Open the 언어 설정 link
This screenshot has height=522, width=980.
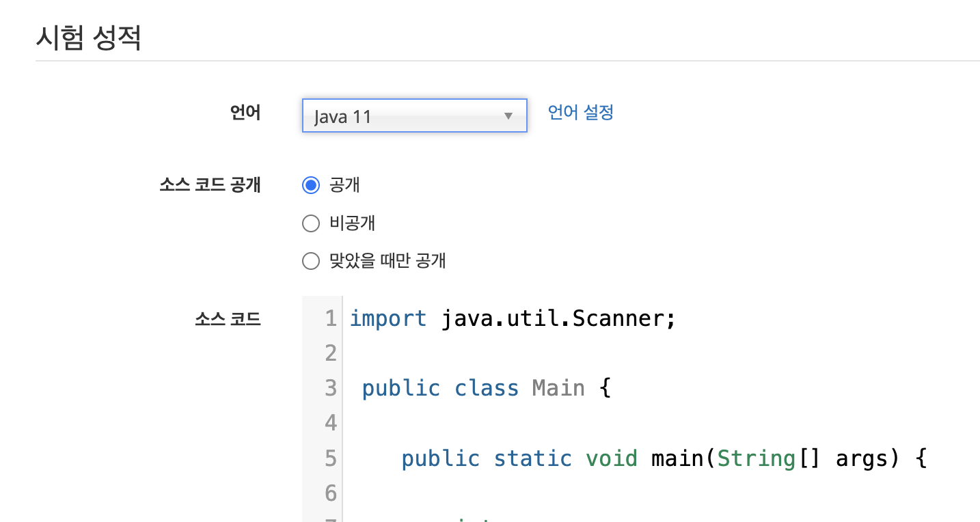tap(581, 112)
